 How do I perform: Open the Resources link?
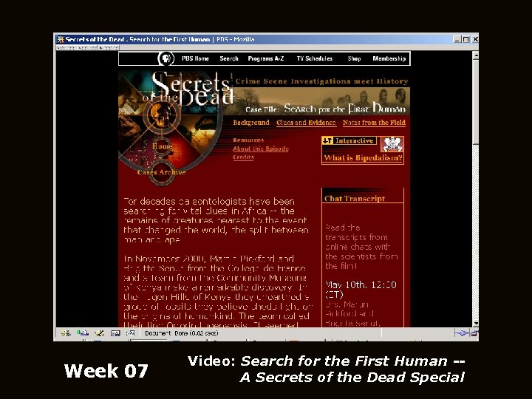coord(248,140)
